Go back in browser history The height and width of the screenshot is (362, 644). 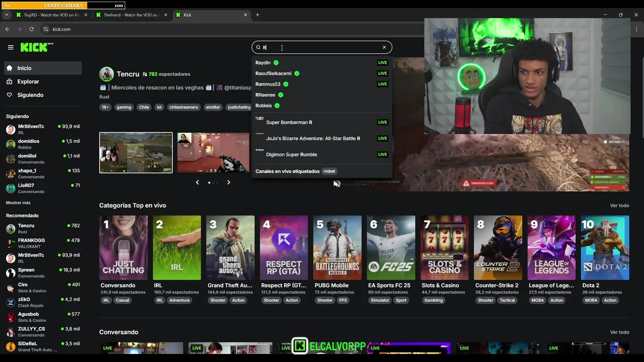(x=7, y=29)
